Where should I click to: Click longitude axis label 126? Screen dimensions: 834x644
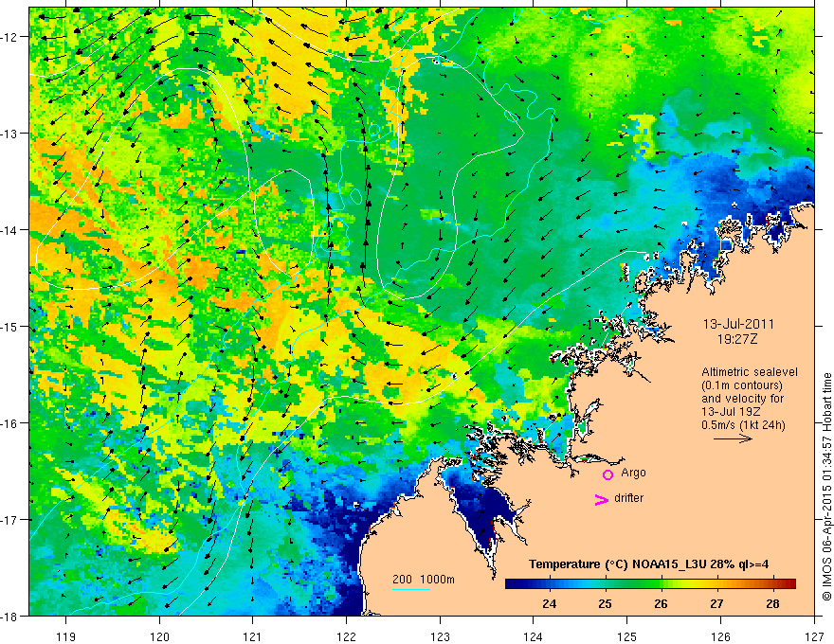720,637
